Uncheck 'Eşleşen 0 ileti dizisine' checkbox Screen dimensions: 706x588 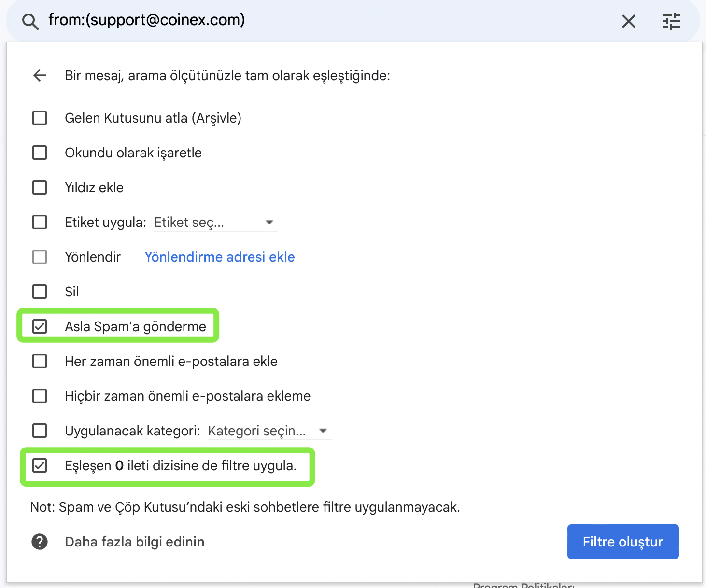(x=40, y=465)
